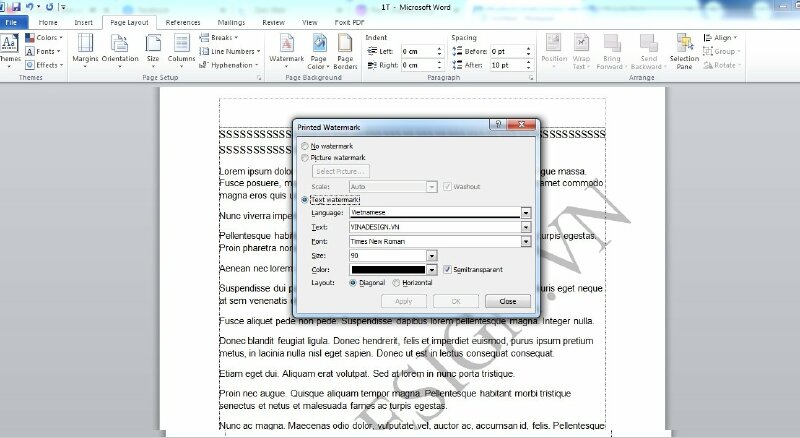Switch to the Home tab
Viewport: 800px width, 438px height.
coord(48,22)
